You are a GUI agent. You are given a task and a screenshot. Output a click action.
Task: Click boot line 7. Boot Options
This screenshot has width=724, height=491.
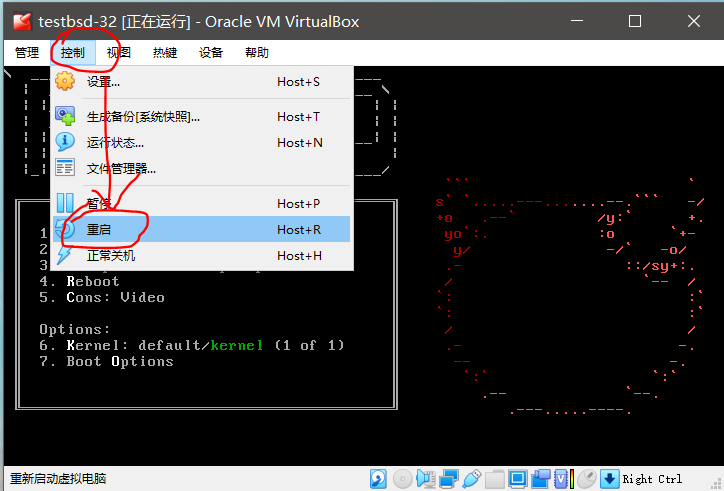click(x=106, y=362)
